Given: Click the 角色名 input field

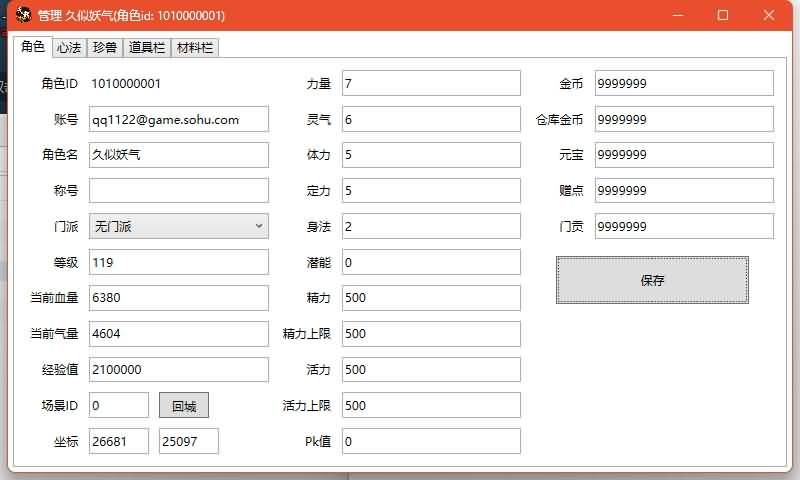Looking at the screenshot, I should coord(179,155).
